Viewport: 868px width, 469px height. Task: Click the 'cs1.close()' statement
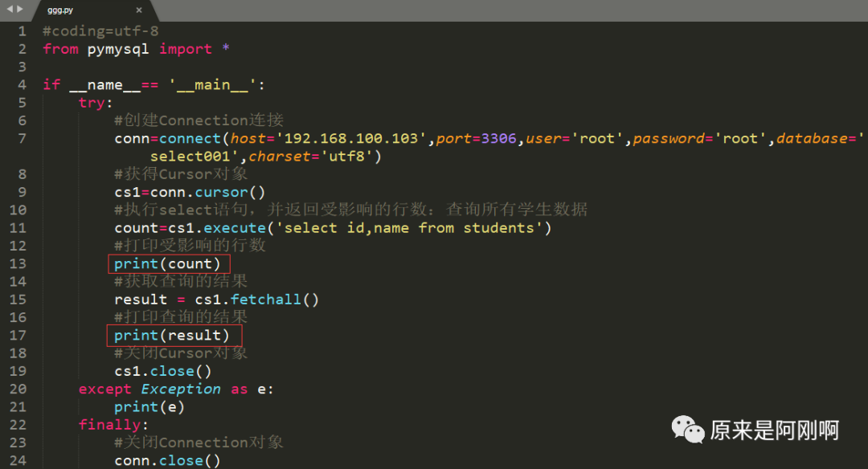[x=162, y=371]
